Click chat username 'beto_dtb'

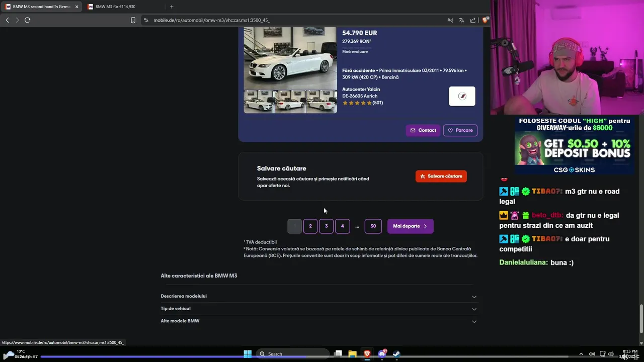click(x=547, y=215)
